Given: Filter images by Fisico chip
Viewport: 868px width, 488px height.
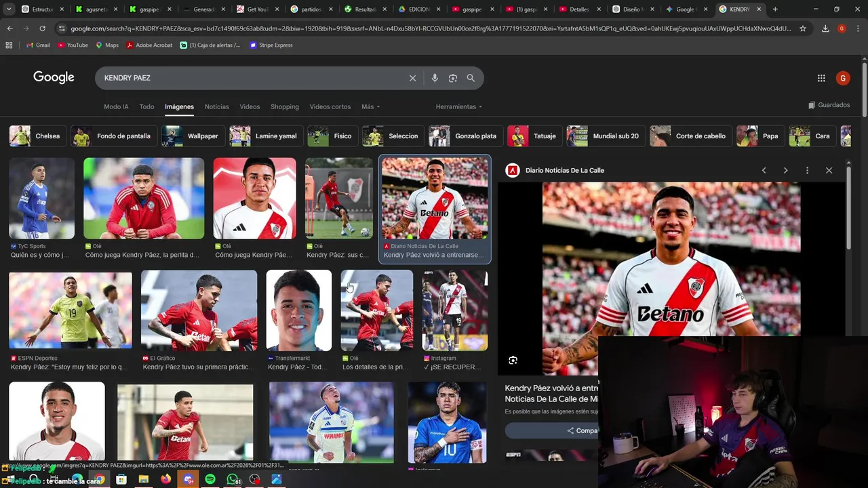Looking at the screenshot, I should 332,136.
